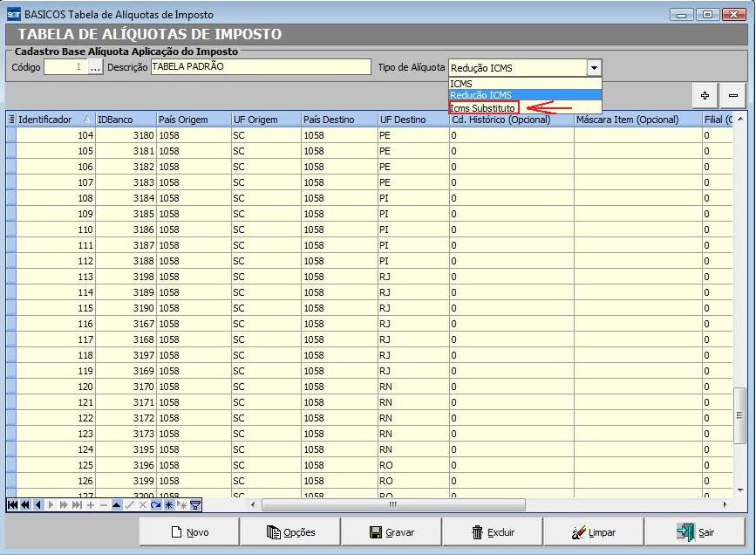Click the Excluir delete button
Viewport: 756px width, 555px height.
tap(492, 532)
